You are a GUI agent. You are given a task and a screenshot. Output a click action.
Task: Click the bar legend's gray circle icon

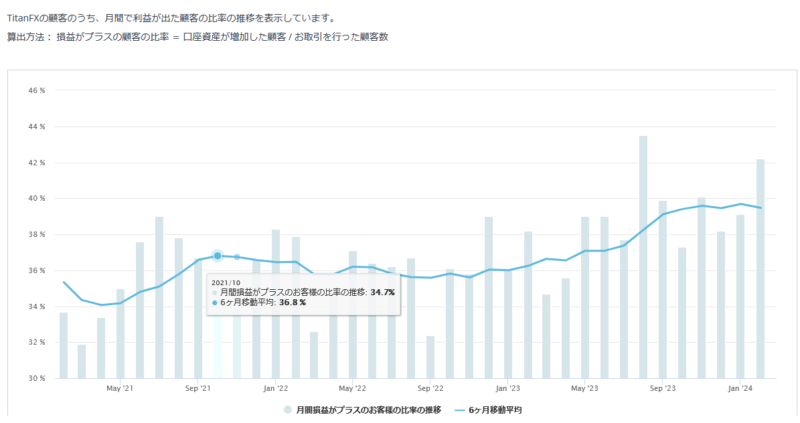(289, 410)
